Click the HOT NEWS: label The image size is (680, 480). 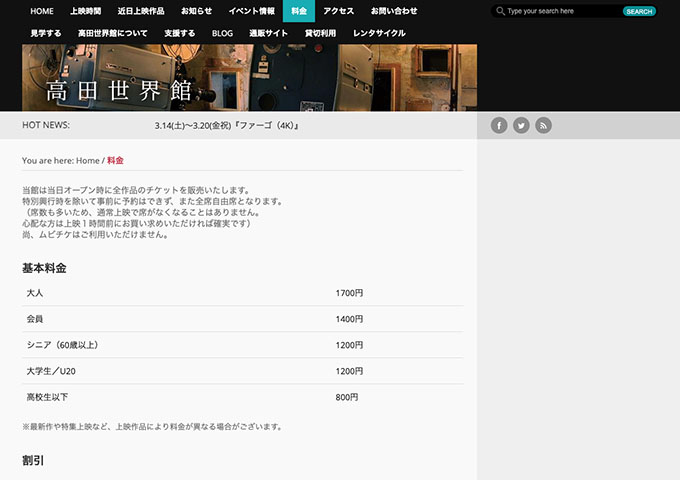click(x=46, y=125)
